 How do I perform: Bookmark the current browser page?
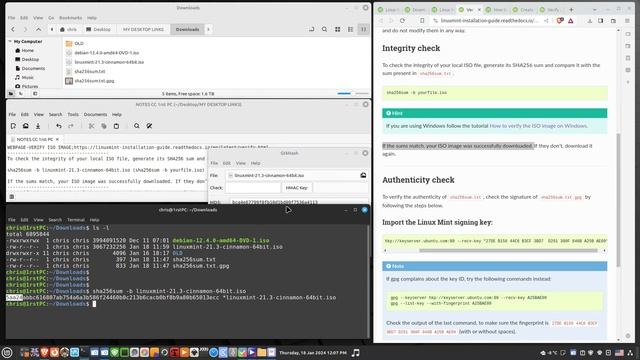422,20
